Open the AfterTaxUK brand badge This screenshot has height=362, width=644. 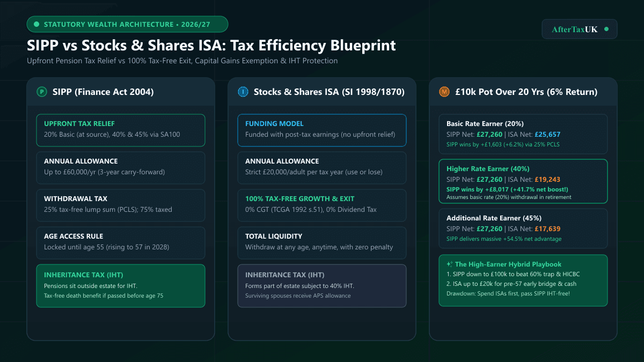[580, 29]
